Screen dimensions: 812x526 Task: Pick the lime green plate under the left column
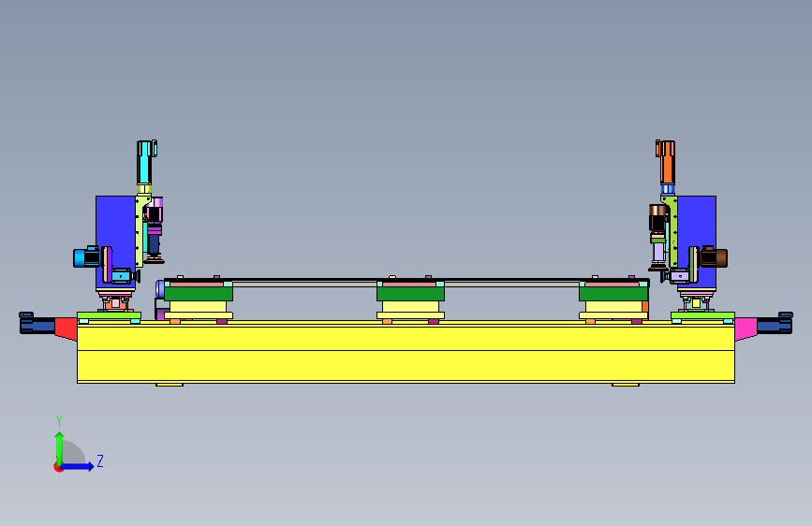click(109, 315)
